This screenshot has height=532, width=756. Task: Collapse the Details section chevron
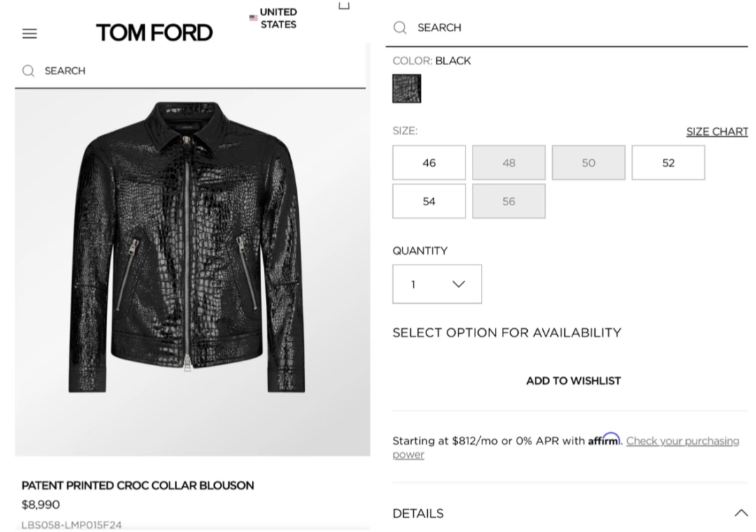741,512
